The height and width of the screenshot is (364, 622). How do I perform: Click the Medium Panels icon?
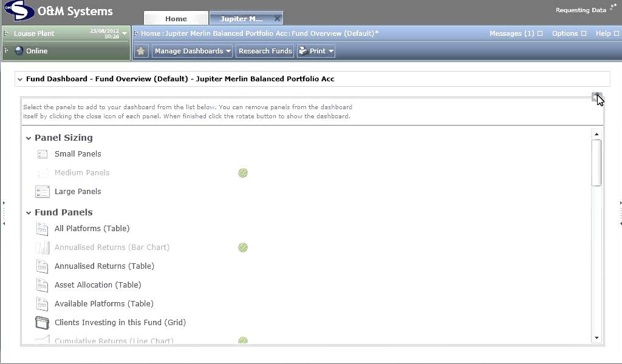42,173
